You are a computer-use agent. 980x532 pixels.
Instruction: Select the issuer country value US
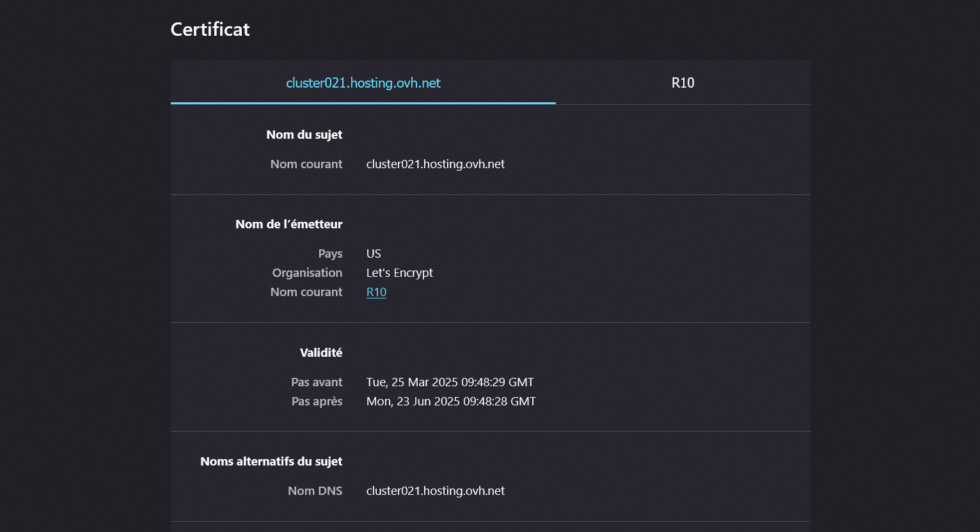[374, 254]
